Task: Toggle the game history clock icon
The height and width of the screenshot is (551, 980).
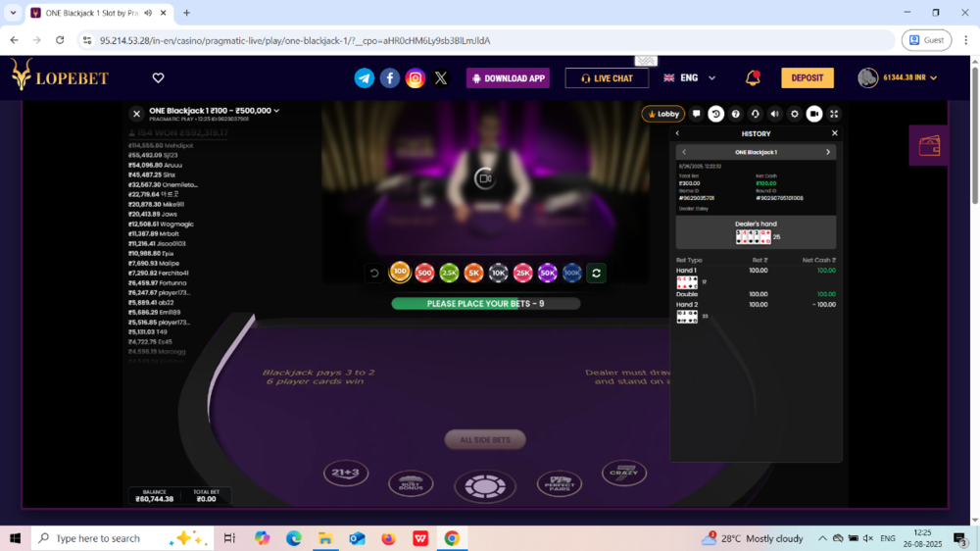Action: tap(716, 114)
